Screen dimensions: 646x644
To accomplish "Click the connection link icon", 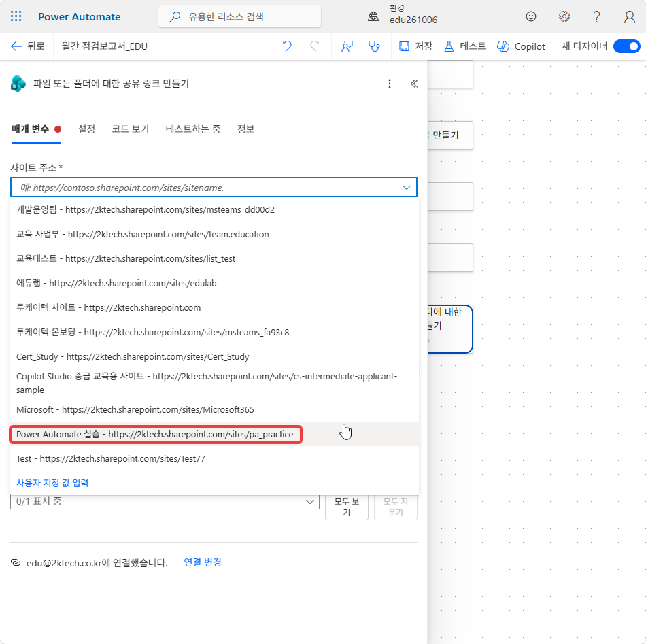I will coord(16,562).
